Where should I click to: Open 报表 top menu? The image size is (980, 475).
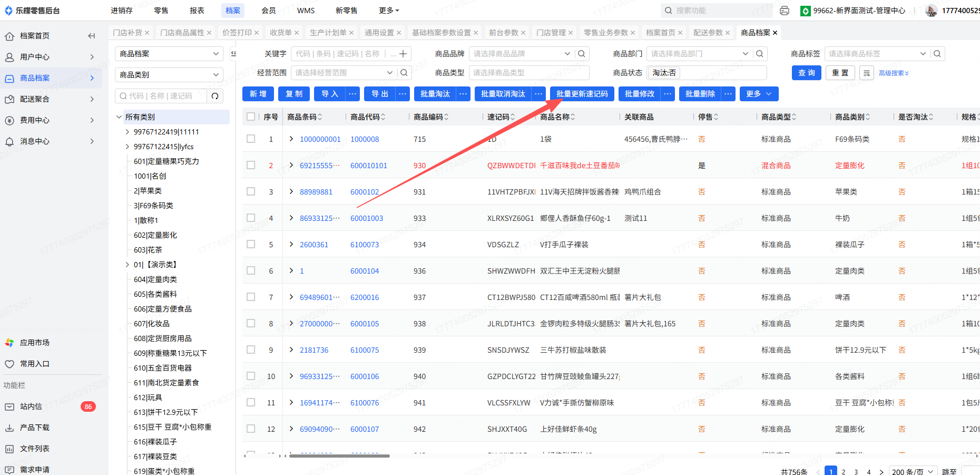point(197,11)
